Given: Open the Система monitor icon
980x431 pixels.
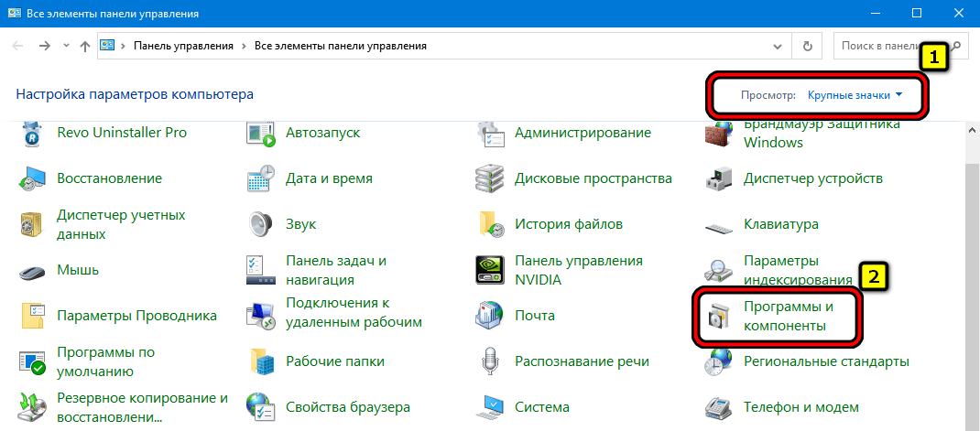Looking at the screenshot, I should click(x=489, y=407).
